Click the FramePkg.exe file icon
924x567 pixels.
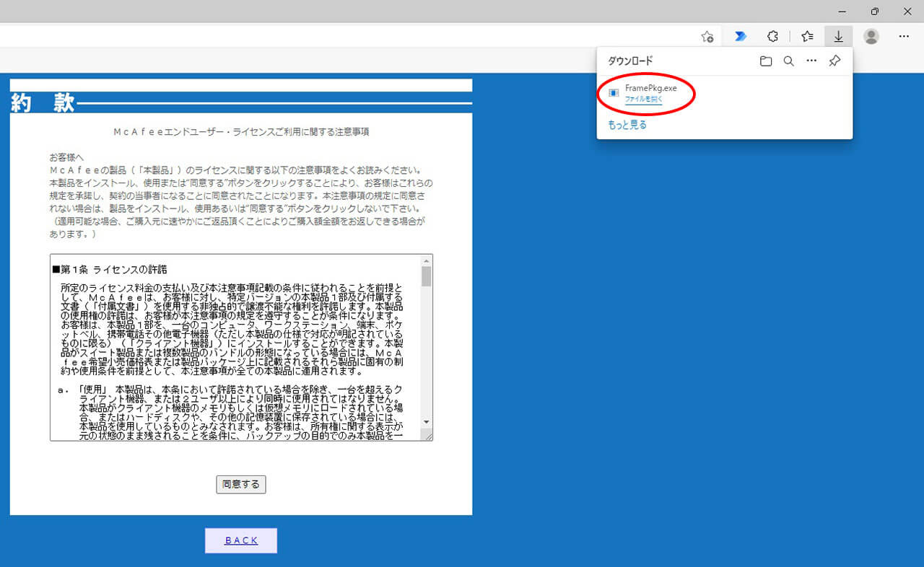pos(614,93)
